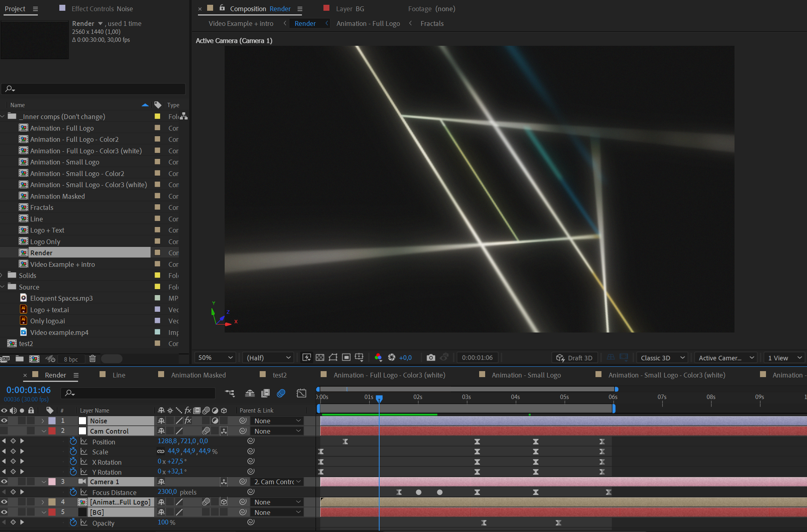Click the yellow label swatch of Solids folder
Screen dimensions: 807x532
[157, 275]
